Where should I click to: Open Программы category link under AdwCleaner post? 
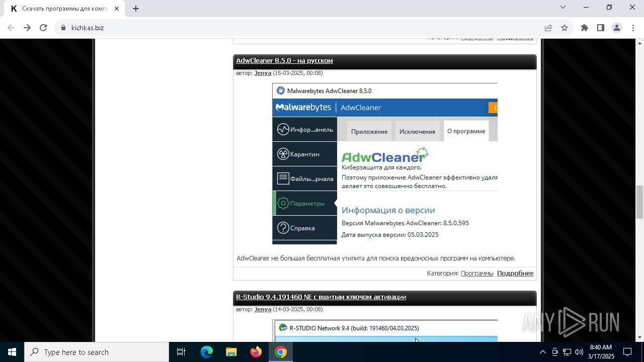tap(477, 273)
